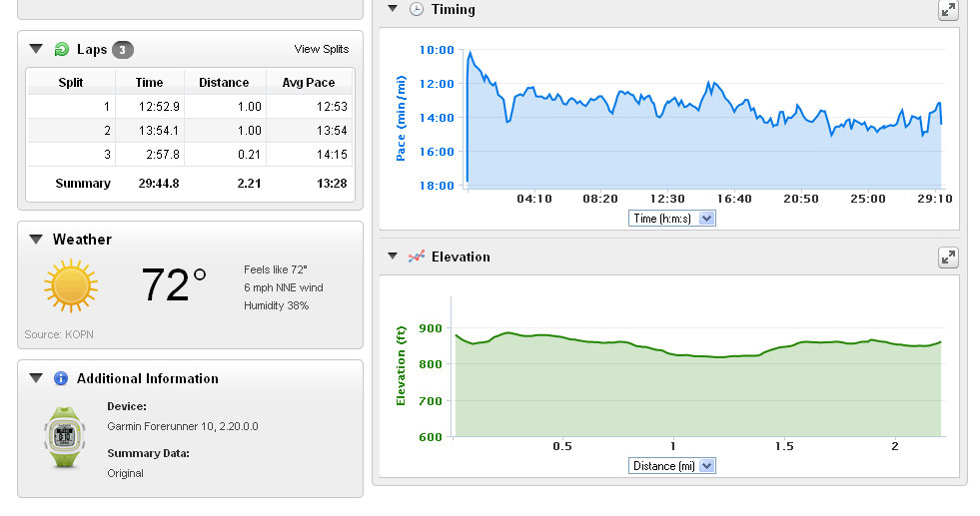
Task: Click the Timing clock icon
Action: point(417,9)
